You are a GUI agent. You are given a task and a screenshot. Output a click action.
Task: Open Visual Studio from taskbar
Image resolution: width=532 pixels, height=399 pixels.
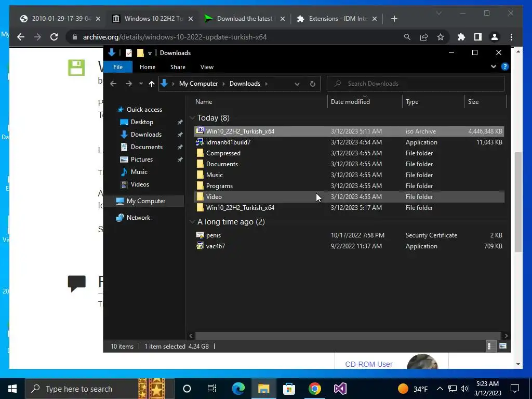point(340,389)
